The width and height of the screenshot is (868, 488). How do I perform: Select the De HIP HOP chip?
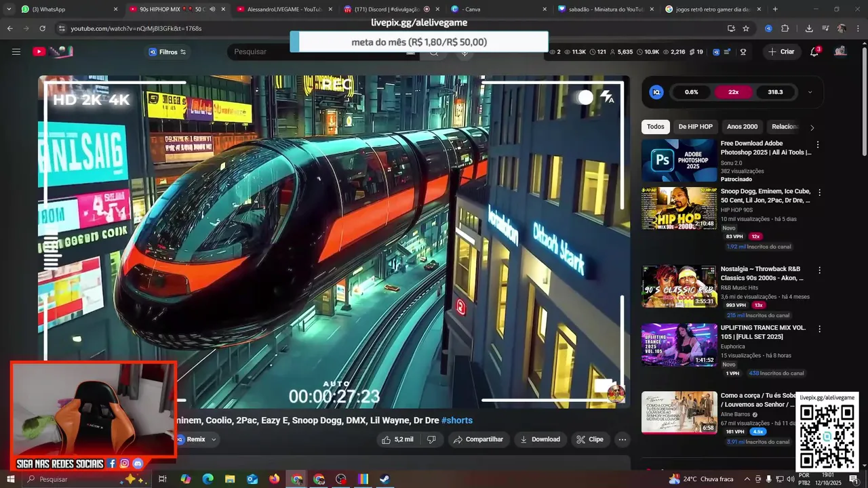[x=695, y=127]
